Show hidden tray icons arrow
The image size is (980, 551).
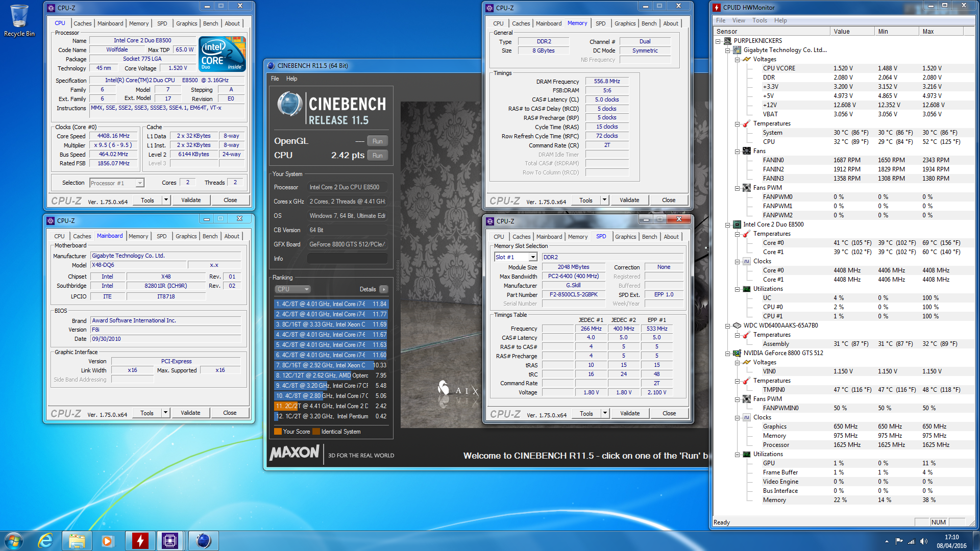pyautogui.click(x=887, y=541)
